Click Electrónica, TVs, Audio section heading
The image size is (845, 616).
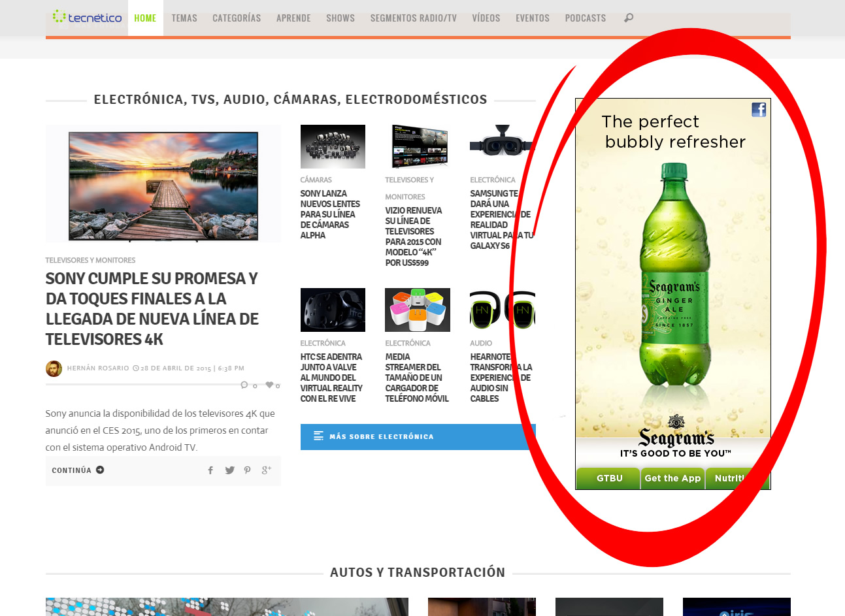(x=290, y=99)
